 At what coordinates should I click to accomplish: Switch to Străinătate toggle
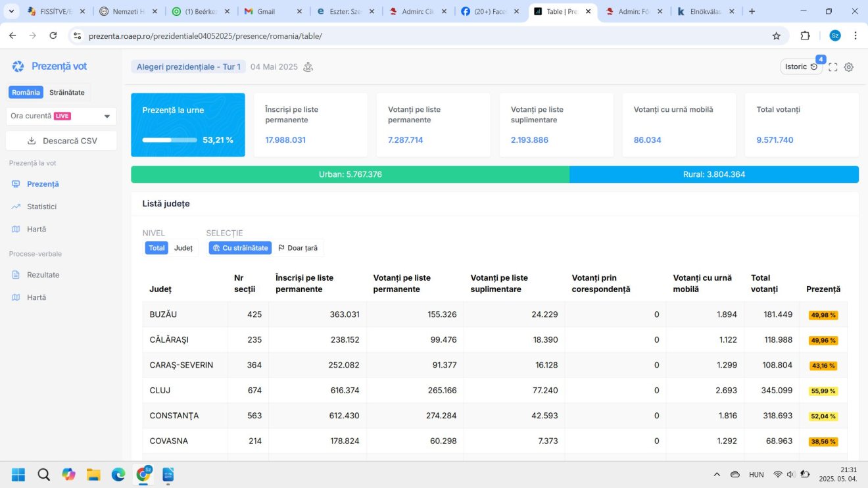tap(67, 93)
